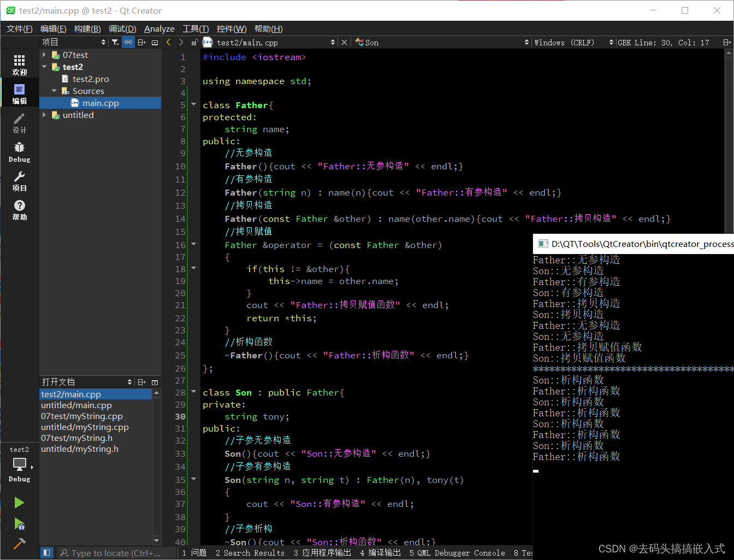Toggle the file lock icon in editor toolbar
The height and width of the screenshot is (560, 734).
pos(194,42)
